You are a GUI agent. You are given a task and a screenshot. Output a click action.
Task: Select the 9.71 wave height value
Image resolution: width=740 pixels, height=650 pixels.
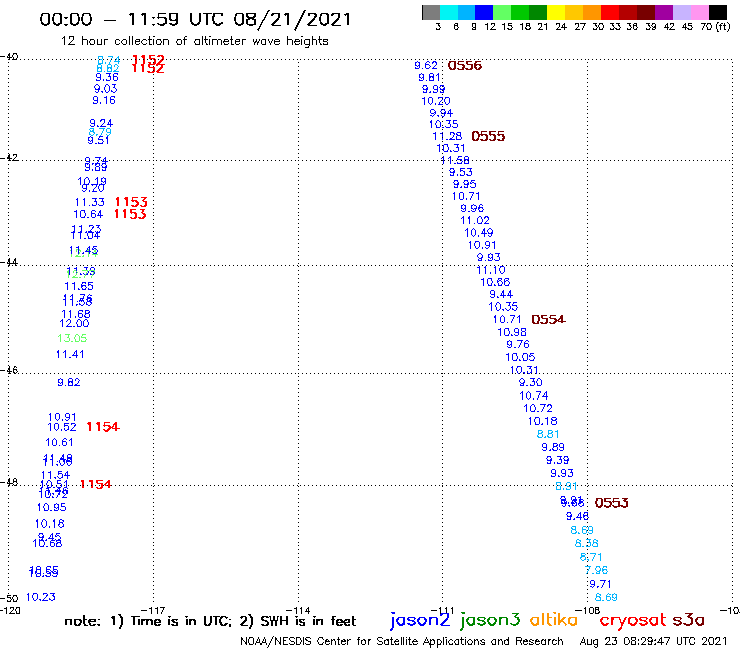click(x=600, y=584)
